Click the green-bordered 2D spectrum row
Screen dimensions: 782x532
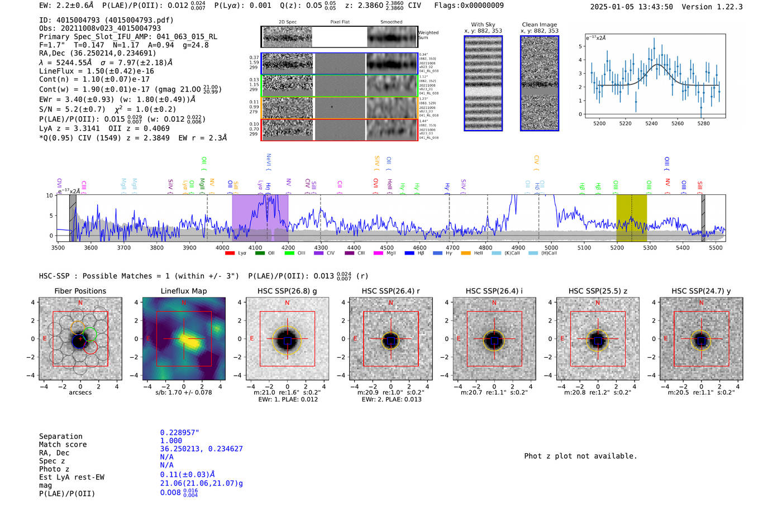pyautogui.click(x=340, y=85)
